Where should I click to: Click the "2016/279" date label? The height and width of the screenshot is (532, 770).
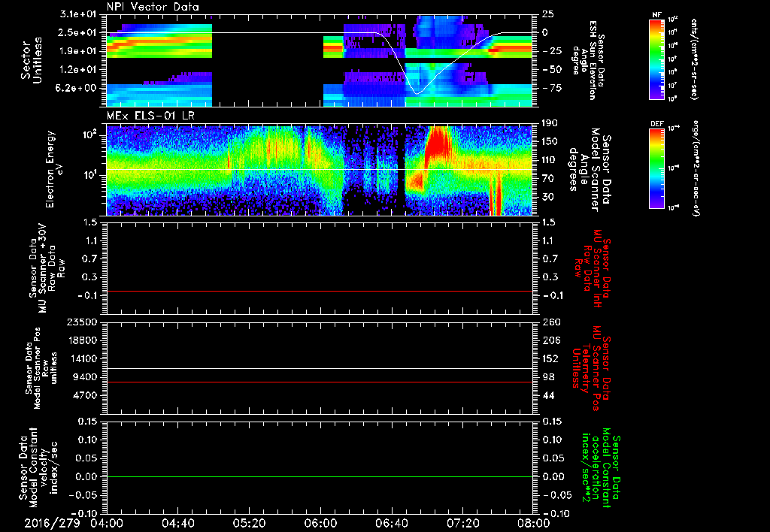pos(52,524)
